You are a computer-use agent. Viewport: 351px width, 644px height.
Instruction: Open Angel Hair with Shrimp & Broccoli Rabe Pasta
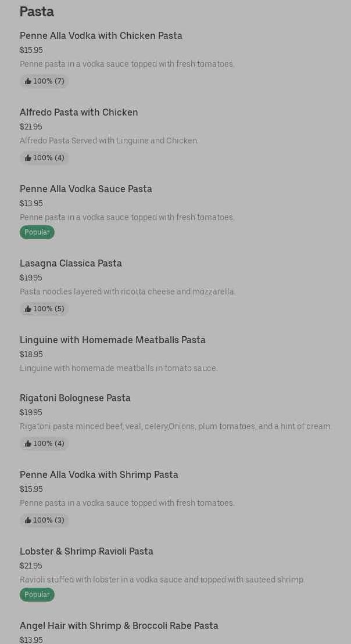pos(119,626)
